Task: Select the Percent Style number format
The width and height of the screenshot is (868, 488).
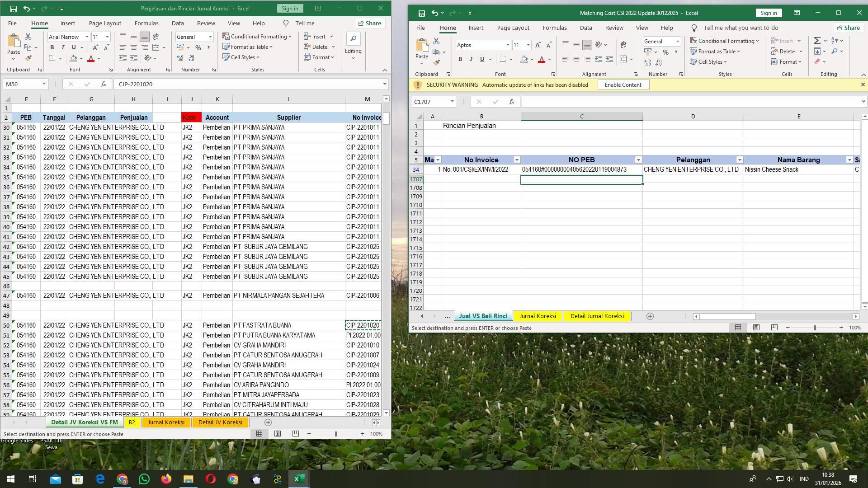Action: pos(198,47)
